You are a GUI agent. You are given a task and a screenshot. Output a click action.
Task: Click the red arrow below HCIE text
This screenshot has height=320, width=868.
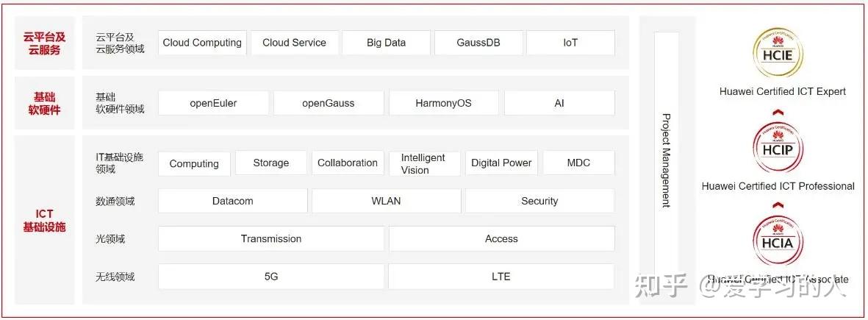778,113
